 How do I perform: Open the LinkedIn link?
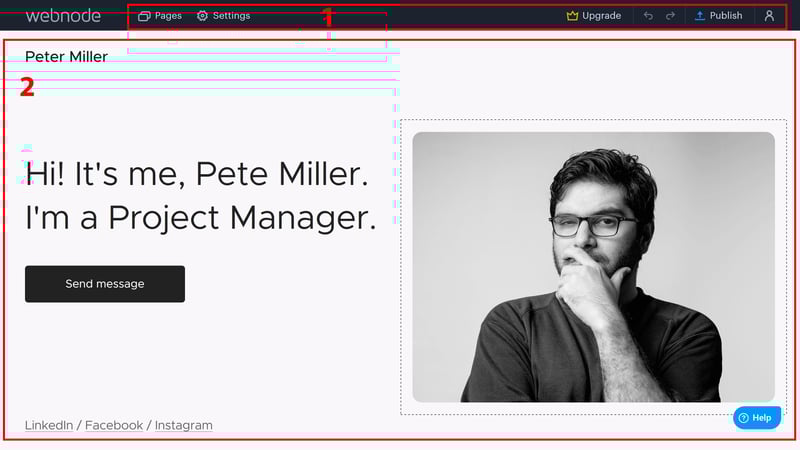(49, 425)
